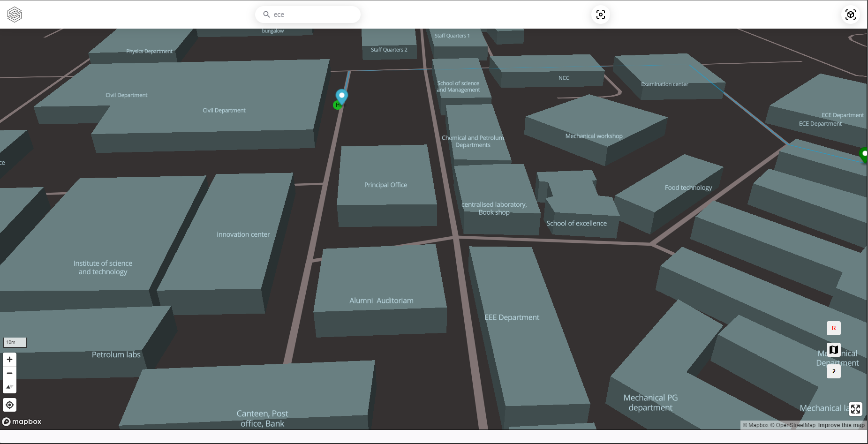Click the blue location pin marker
This screenshot has height=444, width=868.
point(342,96)
